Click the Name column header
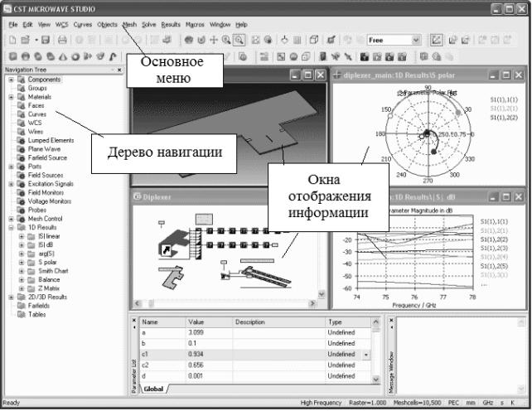This screenshot has height=411, width=532. click(x=163, y=322)
